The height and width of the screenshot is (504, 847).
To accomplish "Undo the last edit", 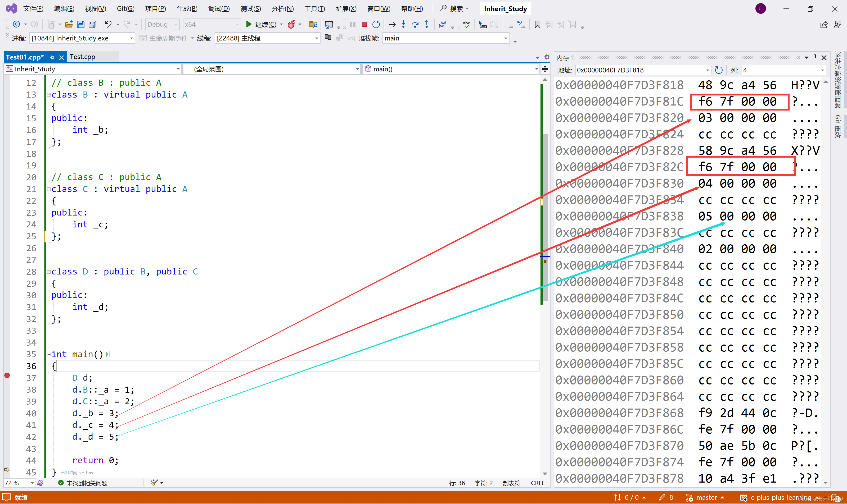I will [x=108, y=24].
